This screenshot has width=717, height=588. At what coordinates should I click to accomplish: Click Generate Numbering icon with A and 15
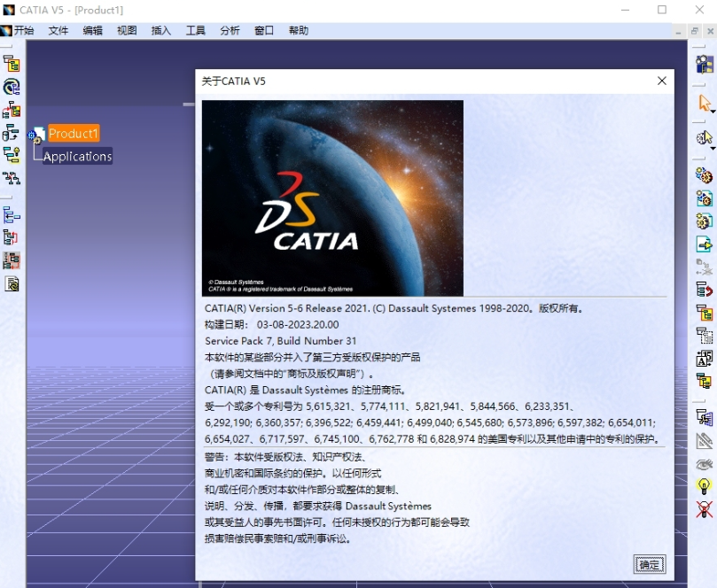click(705, 358)
